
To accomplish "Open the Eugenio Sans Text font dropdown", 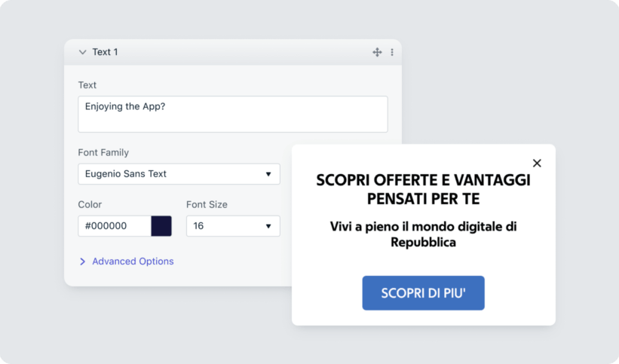I will click(173, 174).
